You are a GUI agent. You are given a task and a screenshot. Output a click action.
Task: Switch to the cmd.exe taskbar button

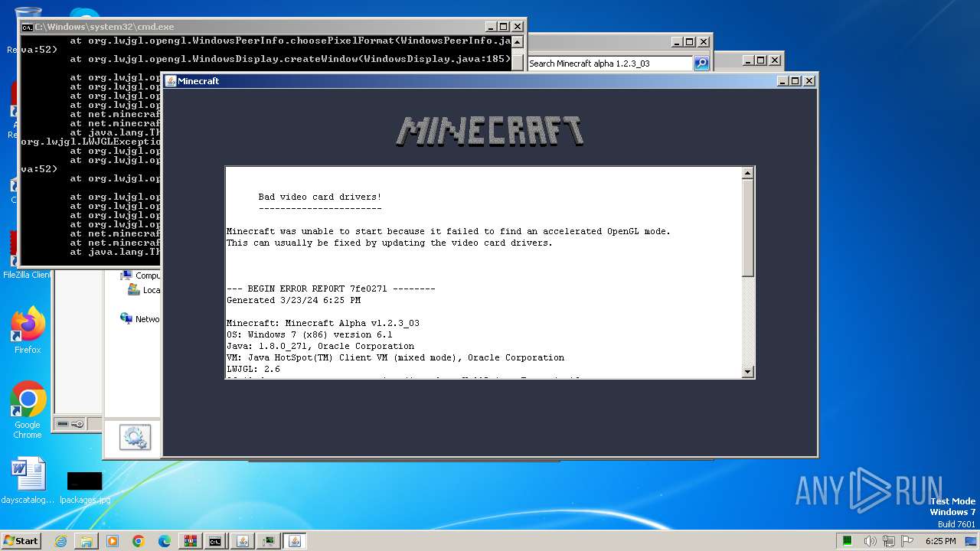tap(216, 541)
